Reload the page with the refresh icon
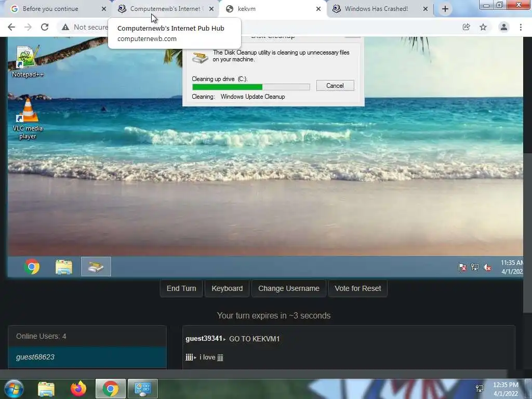The width and height of the screenshot is (532, 399). pyautogui.click(x=45, y=27)
